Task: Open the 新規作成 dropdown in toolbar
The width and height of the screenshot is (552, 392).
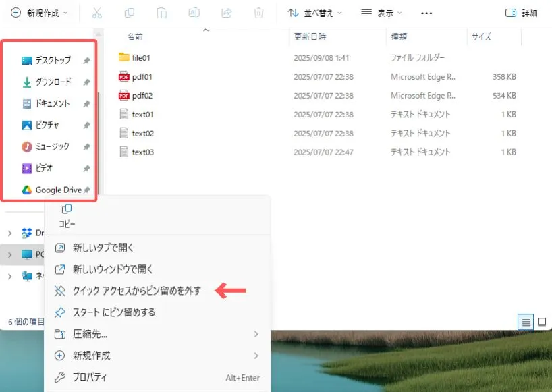Action: (x=39, y=13)
